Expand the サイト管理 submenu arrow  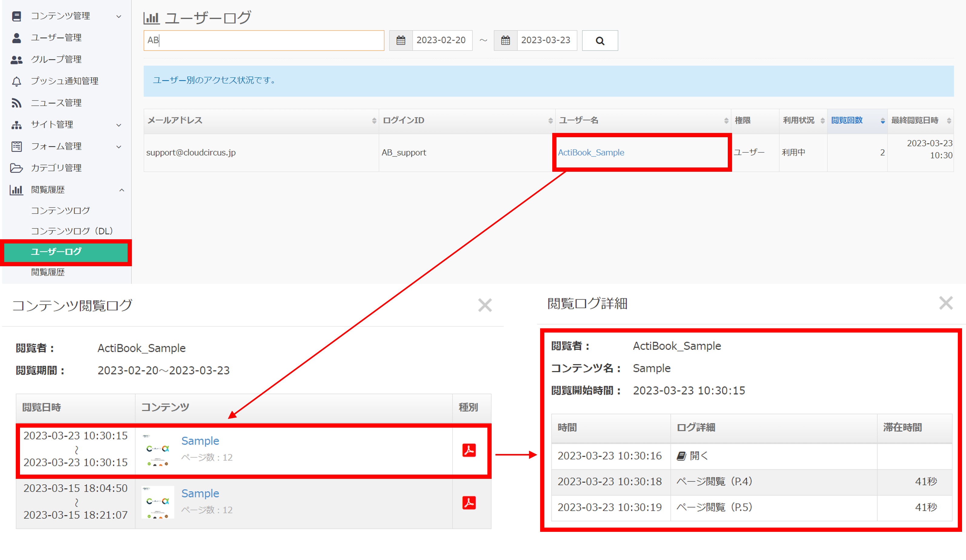point(119,125)
